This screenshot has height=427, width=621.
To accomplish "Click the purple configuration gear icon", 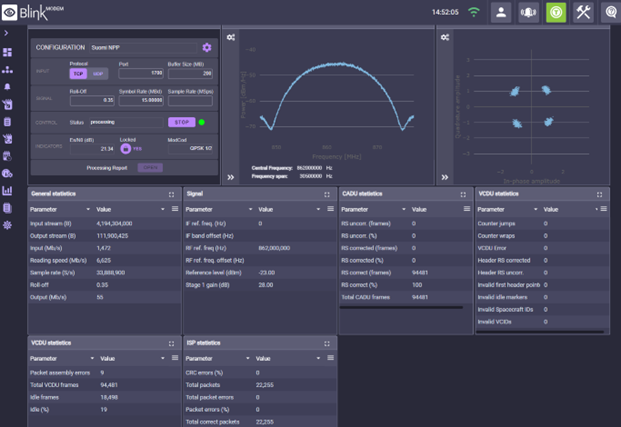I will tap(207, 48).
